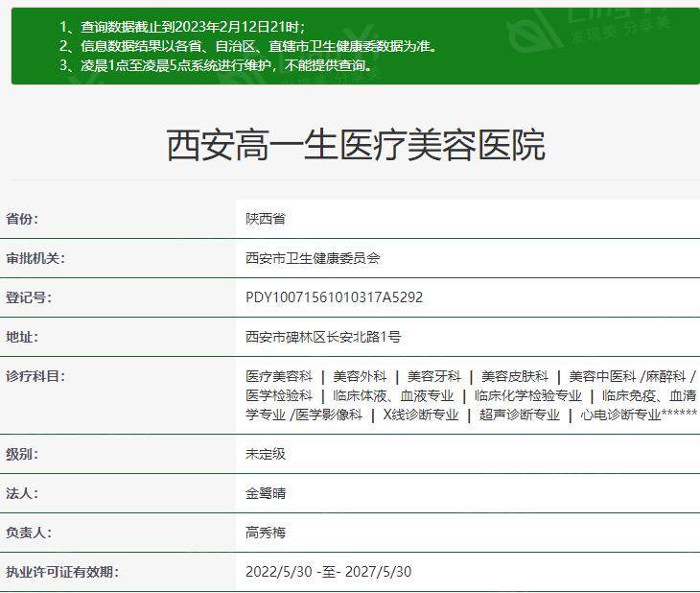Select 西安市卫生健康委员会 value
This screenshot has width=700, height=593.
(x=313, y=258)
